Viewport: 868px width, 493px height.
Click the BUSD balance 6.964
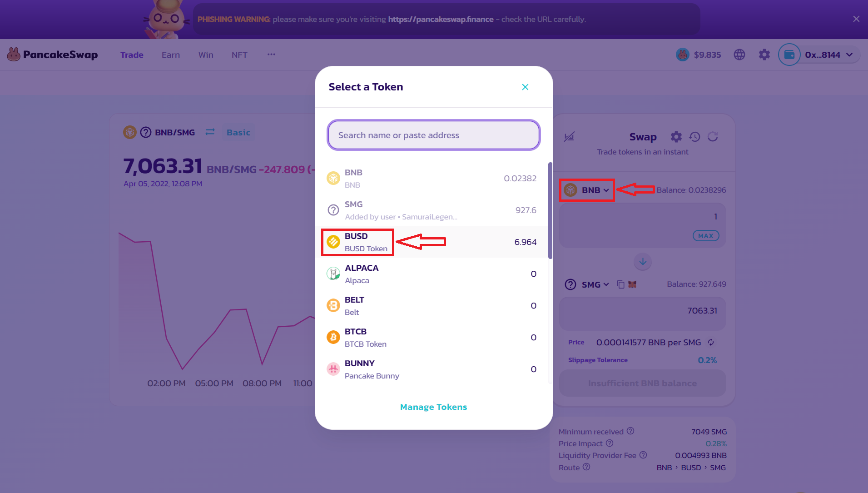[x=525, y=242]
